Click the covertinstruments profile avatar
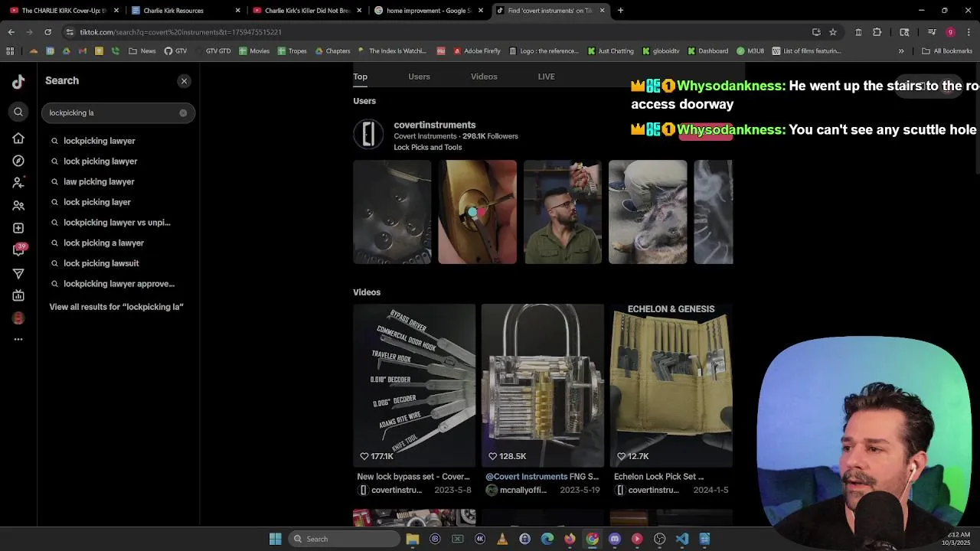This screenshot has height=551, width=980. [368, 134]
